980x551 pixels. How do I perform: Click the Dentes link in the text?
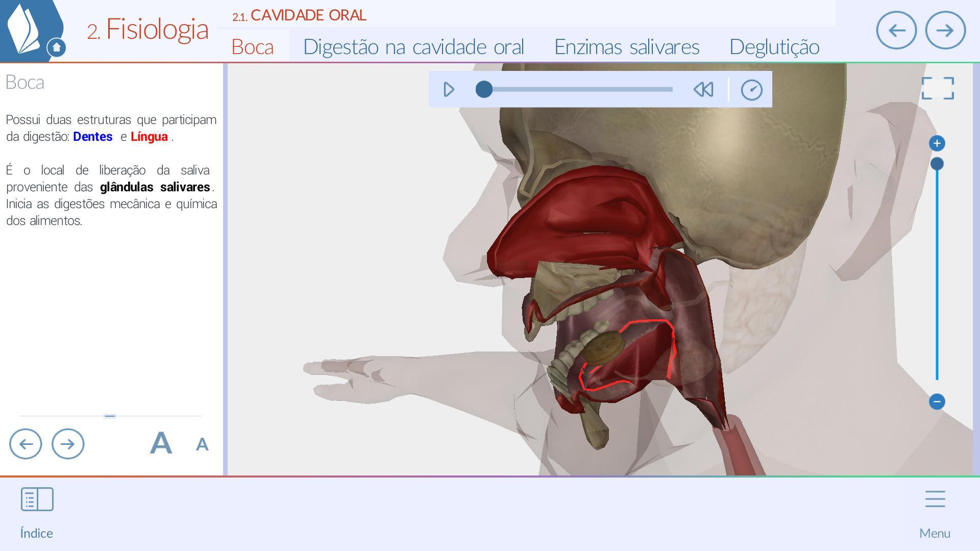click(x=92, y=137)
